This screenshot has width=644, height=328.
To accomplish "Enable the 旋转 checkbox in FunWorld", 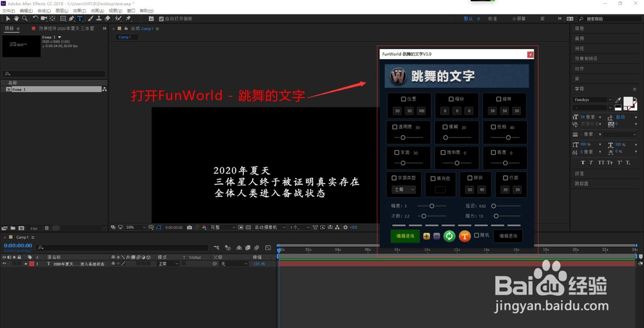I will pos(498,99).
